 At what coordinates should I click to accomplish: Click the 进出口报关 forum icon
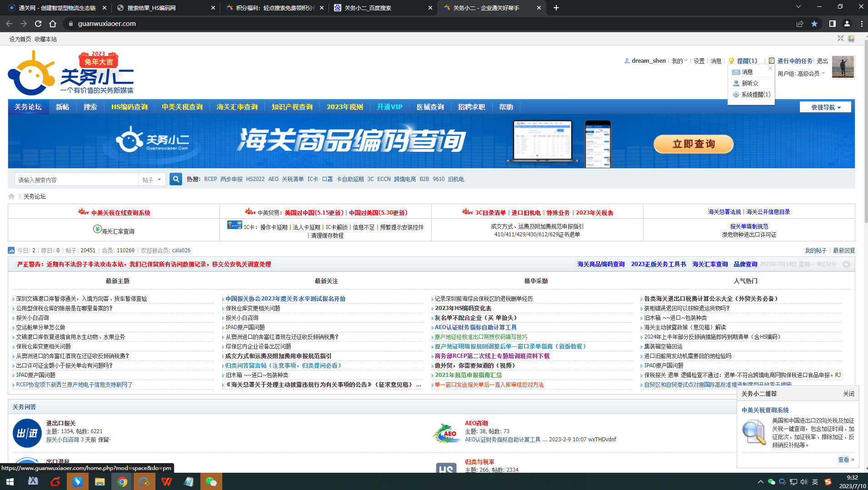click(27, 433)
